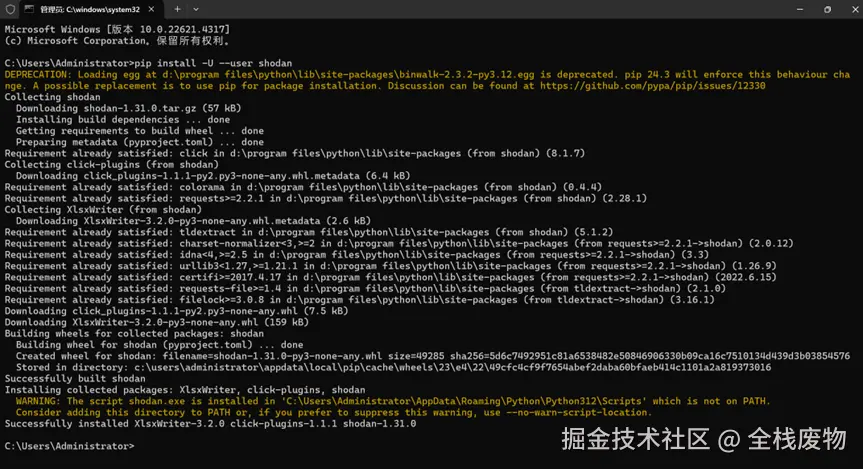
Task: Close the terminal window
Action: pyautogui.click(x=855, y=9)
